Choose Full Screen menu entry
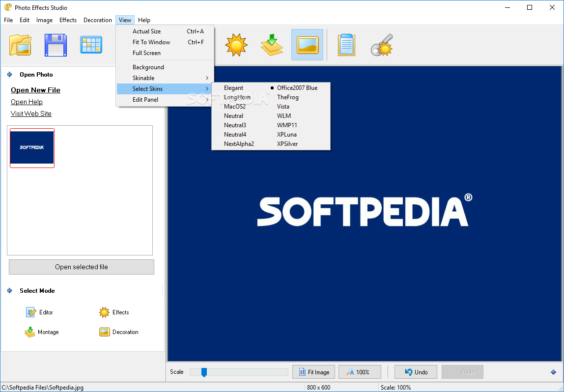The height and width of the screenshot is (392, 564). tap(165, 53)
